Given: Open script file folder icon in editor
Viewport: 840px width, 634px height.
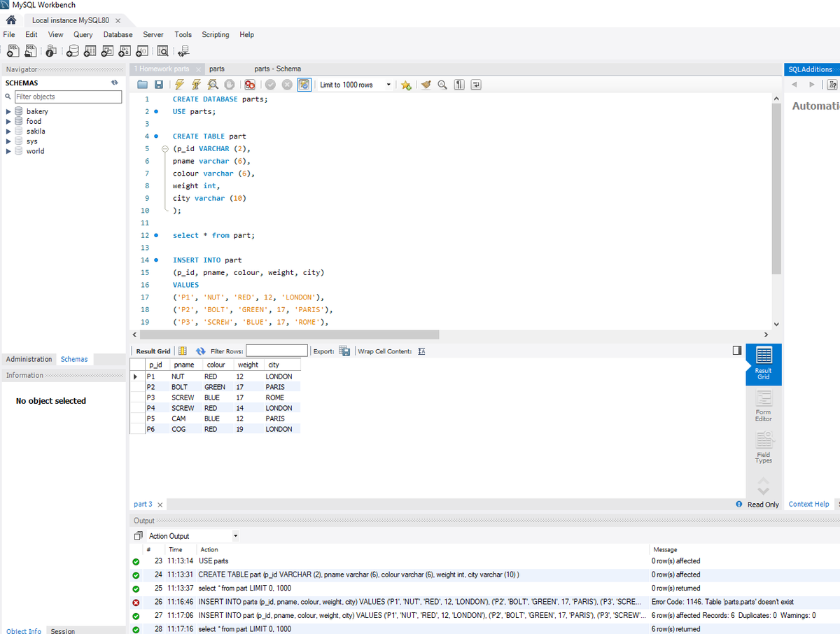Looking at the screenshot, I should (143, 85).
